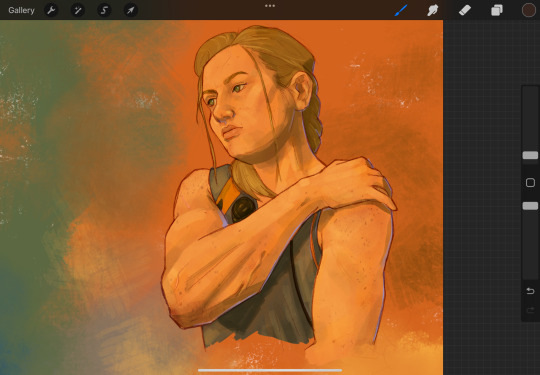Redo the stroke via sidebar arrow

pos(530,311)
